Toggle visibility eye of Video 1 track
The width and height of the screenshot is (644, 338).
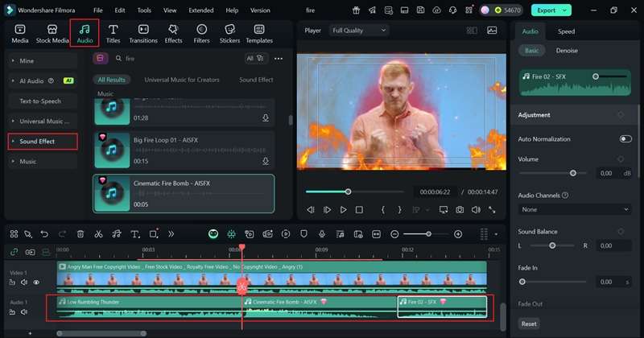coord(36,282)
